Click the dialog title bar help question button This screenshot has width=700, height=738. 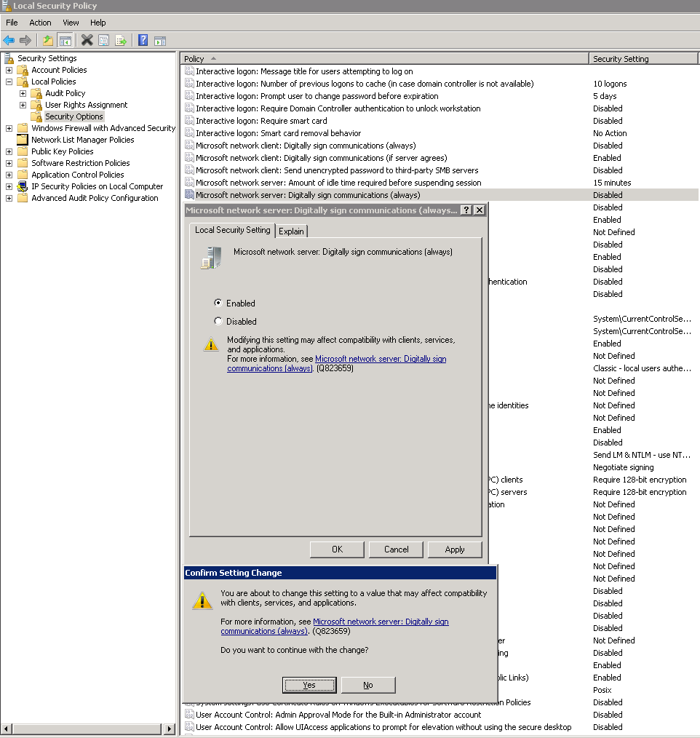(466, 210)
